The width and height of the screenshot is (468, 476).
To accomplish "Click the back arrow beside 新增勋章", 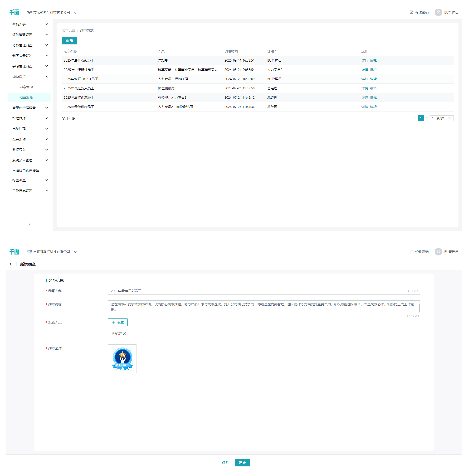I will (11, 264).
